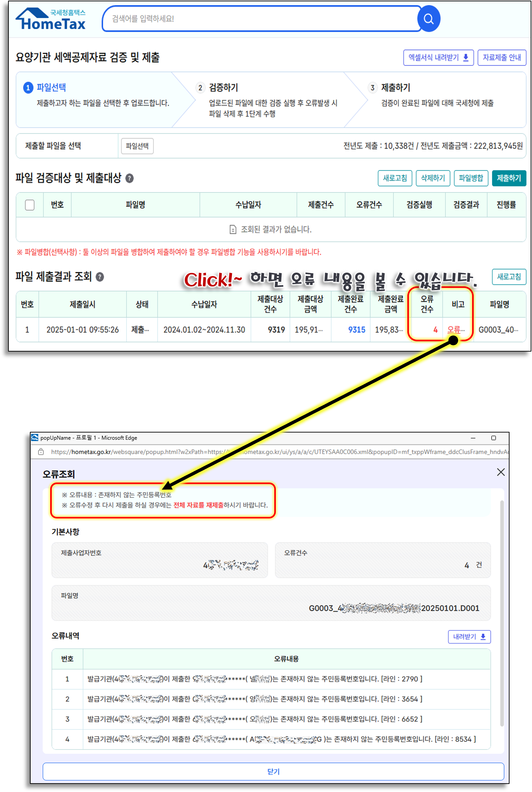The height and width of the screenshot is (792, 532).
Task: Select step 1 파일선택 tab
Action: click(x=51, y=88)
